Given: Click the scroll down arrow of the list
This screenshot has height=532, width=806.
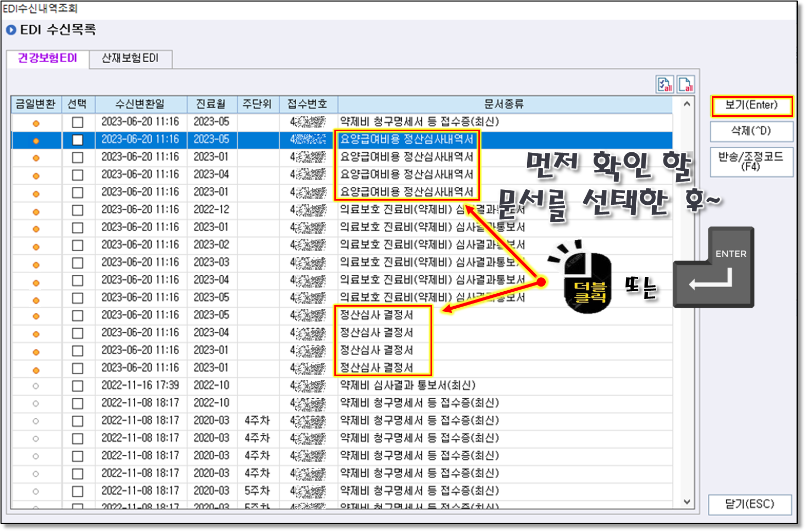Looking at the screenshot, I should (x=687, y=502).
